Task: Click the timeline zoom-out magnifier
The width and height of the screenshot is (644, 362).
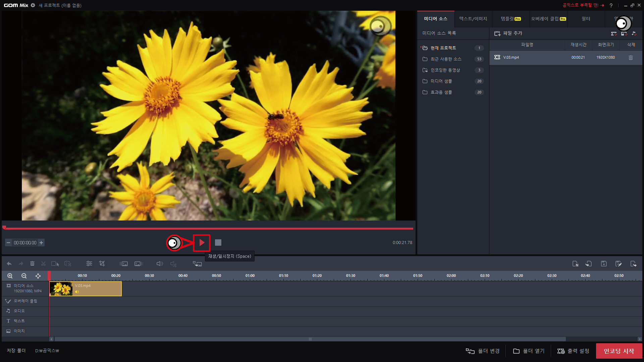Action: pyautogui.click(x=24, y=276)
